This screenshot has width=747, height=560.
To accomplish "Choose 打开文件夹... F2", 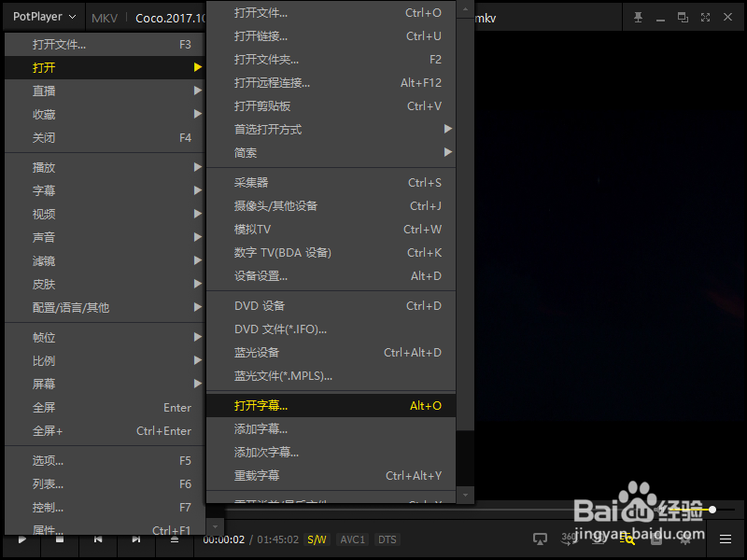I will point(331,60).
